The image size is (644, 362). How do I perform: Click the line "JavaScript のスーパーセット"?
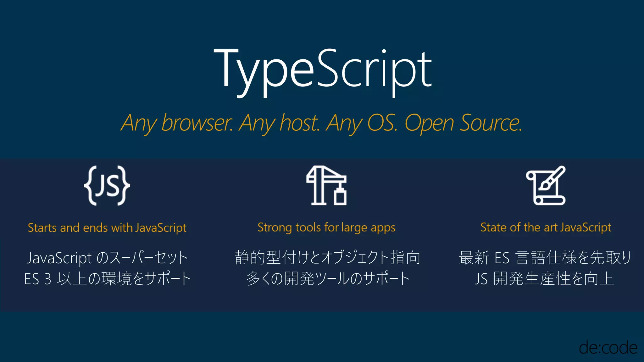(x=107, y=258)
